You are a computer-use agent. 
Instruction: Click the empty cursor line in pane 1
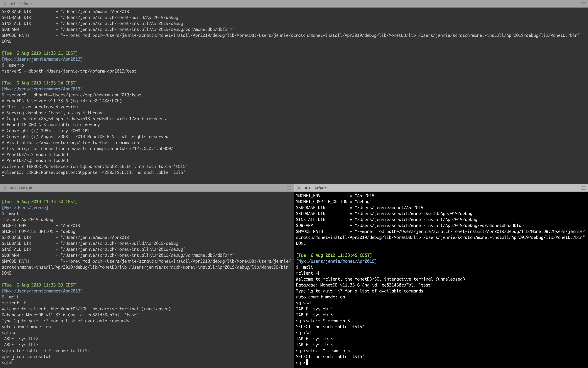(3, 178)
